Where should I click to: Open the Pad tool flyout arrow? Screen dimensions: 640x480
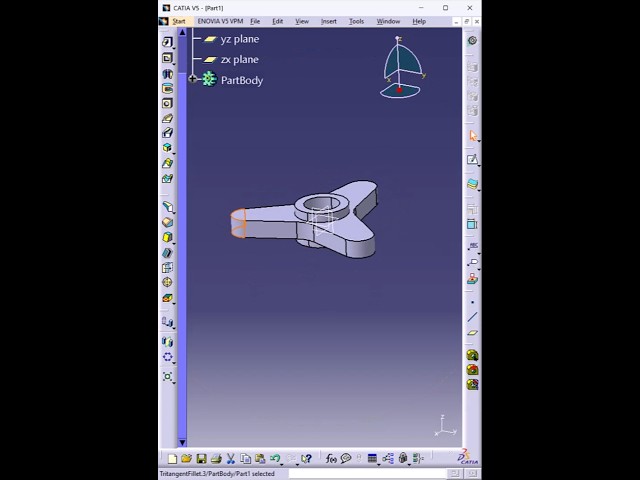click(174, 48)
